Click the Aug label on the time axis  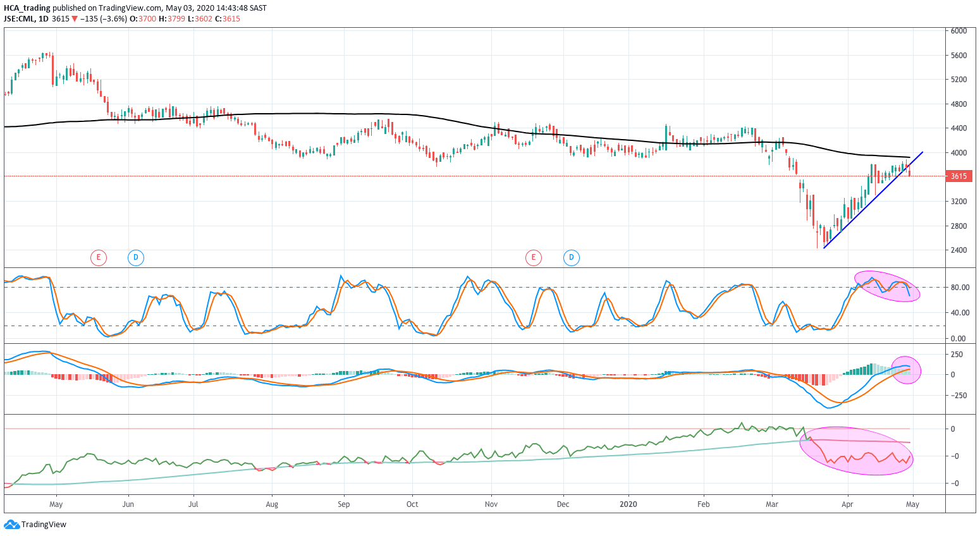[x=272, y=504]
